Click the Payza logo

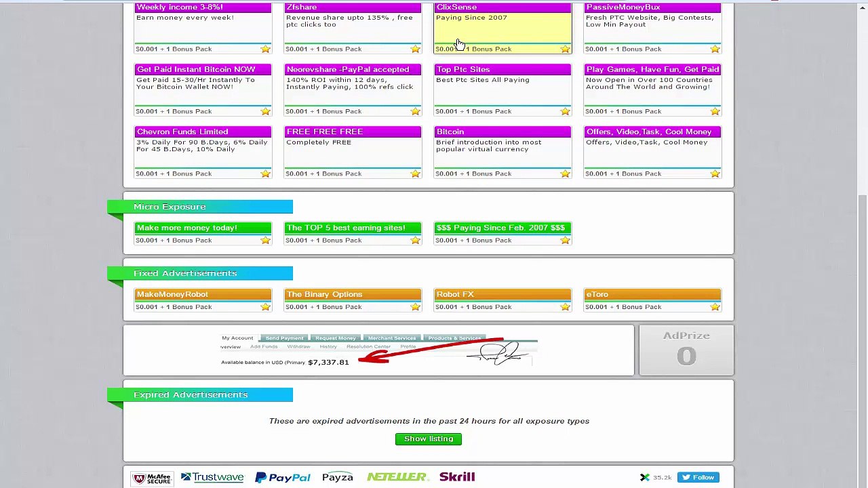pos(337,477)
